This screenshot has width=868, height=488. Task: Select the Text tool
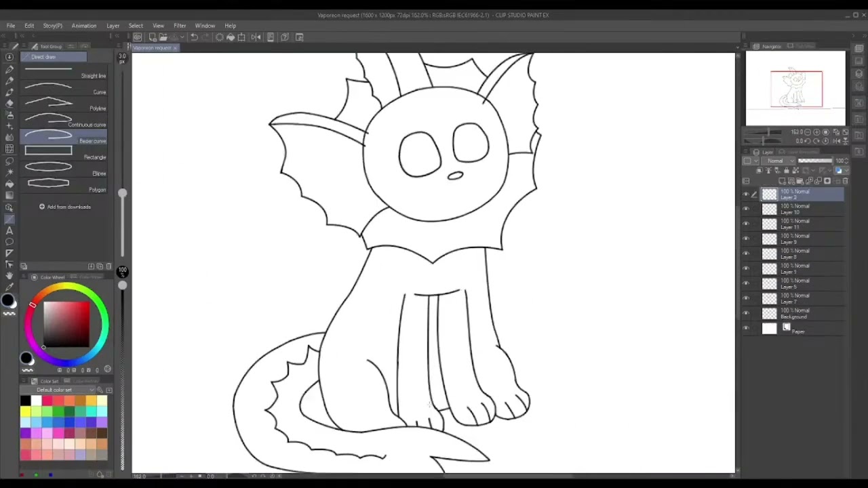(9, 230)
